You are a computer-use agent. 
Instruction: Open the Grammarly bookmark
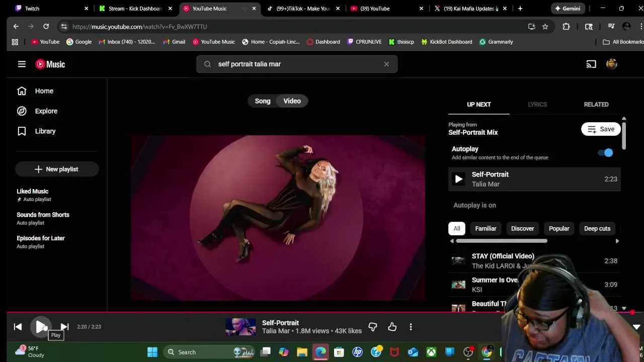click(496, 42)
